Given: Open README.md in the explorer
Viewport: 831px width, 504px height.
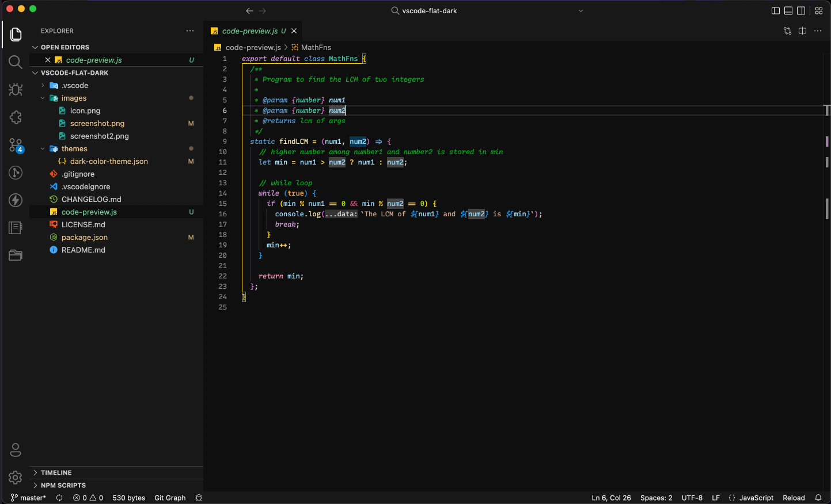Looking at the screenshot, I should pos(116,250).
